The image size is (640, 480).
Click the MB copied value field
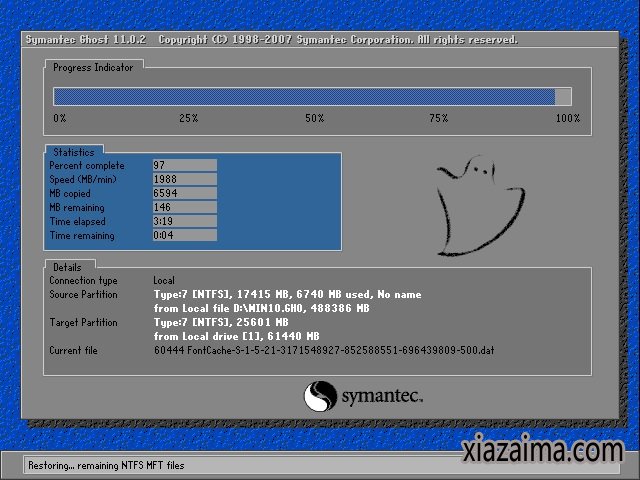pos(184,193)
